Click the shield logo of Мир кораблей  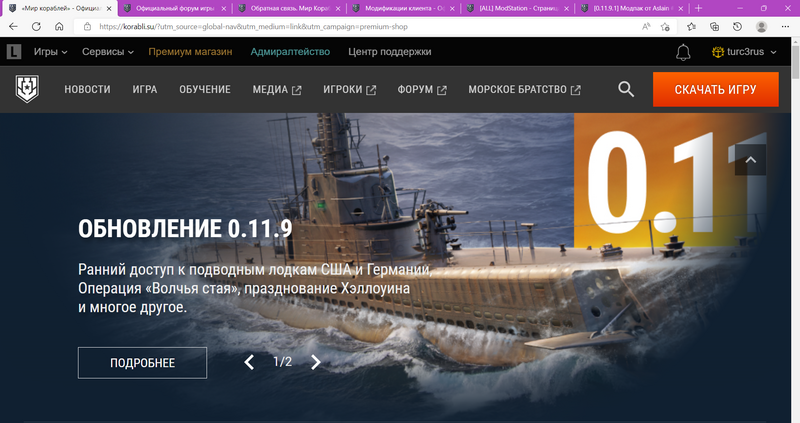pos(27,89)
